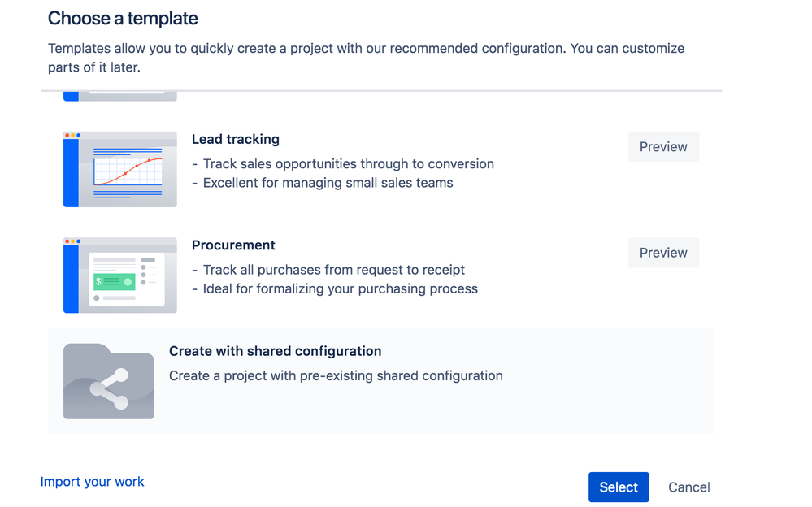Click 'Track all purchases from request to receipt'
The width and height of the screenshot is (812, 507).
pos(333,269)
